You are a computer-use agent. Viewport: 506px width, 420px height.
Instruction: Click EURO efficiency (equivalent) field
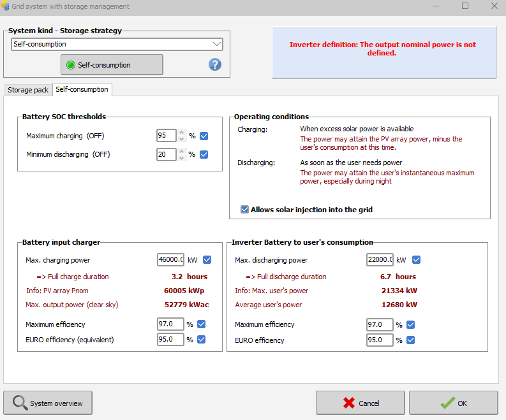tap(171, 340)
